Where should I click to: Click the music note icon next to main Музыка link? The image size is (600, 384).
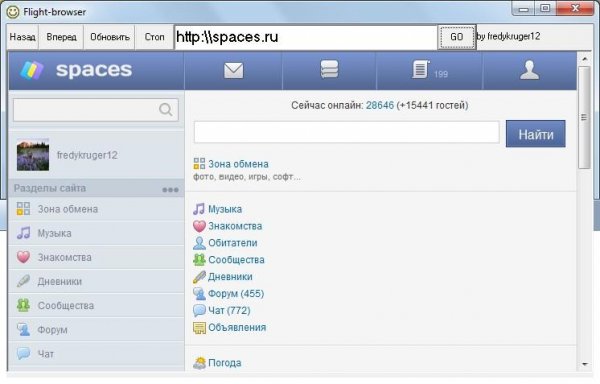click(199, 209)
